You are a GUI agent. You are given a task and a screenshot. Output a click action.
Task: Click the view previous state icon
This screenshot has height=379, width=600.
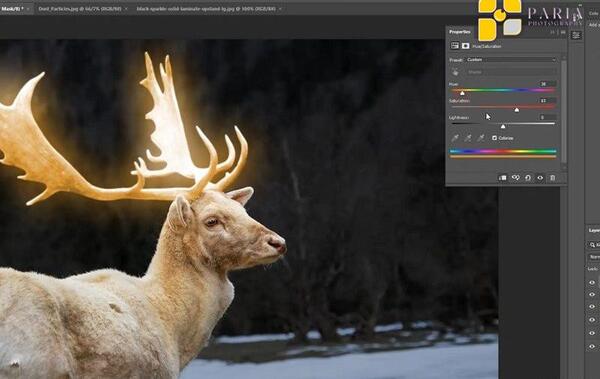point(515,178)
